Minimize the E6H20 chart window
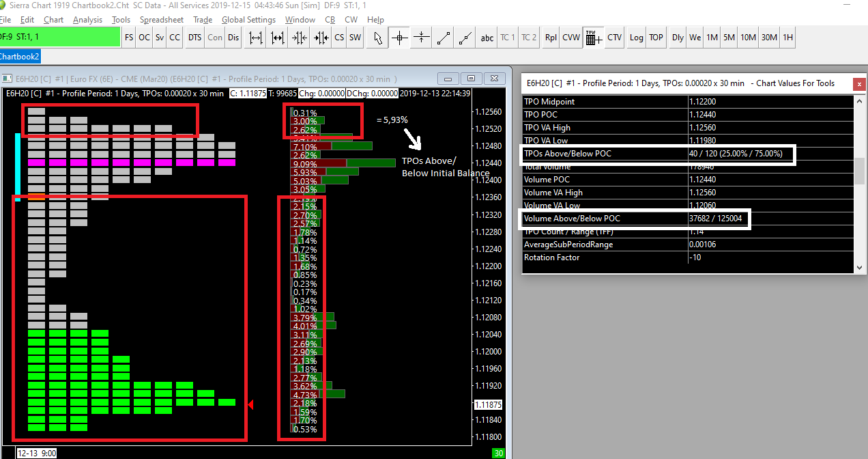868x459 pixels. point(448,78)
